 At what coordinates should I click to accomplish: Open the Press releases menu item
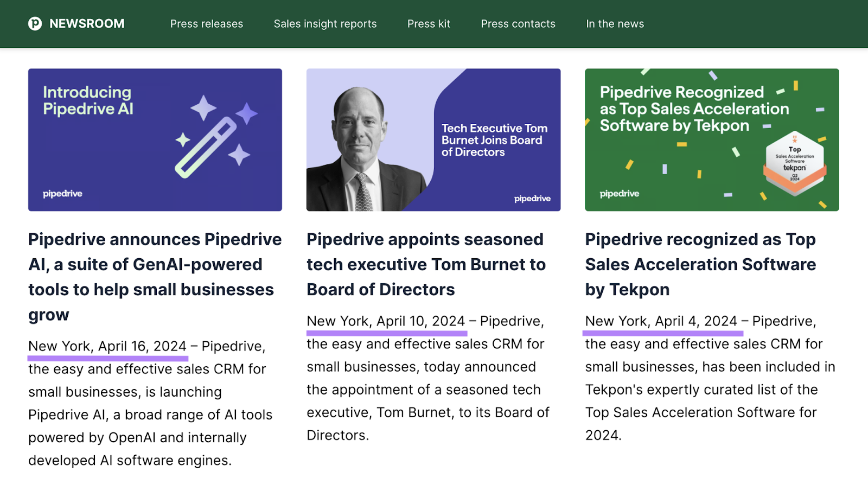[206, 23]
